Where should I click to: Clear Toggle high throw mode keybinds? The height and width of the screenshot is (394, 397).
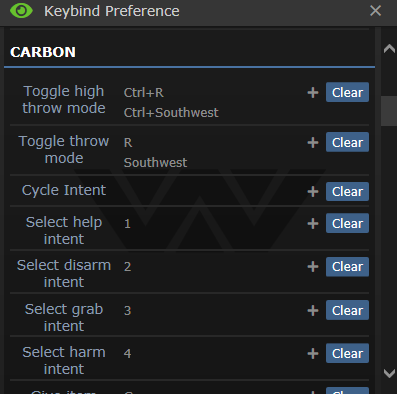[x=347, y=92]
